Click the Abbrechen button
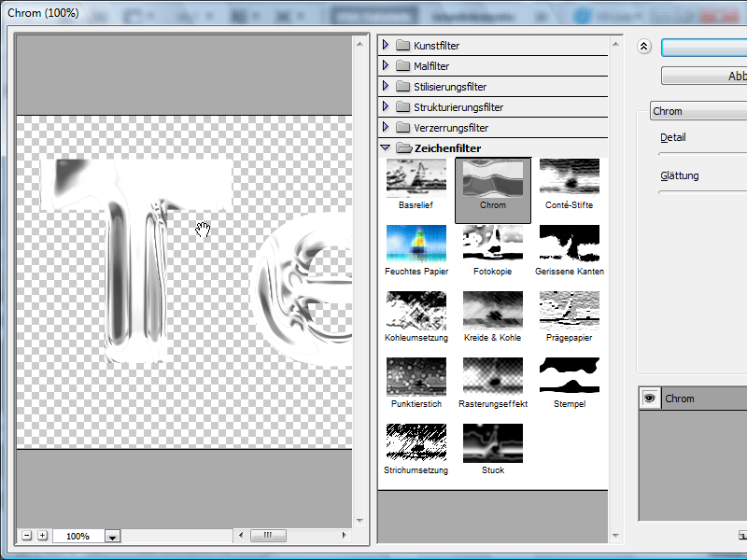The width and height of the screenshot is (747, 560). click(x=704, y=76)
